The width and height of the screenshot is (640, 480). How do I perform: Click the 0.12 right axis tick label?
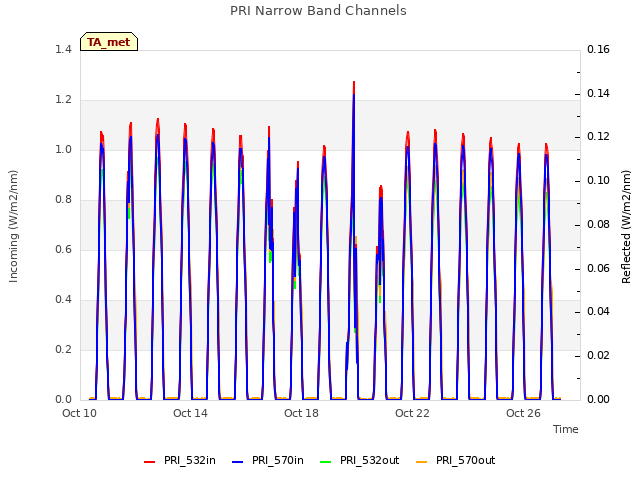598,137
